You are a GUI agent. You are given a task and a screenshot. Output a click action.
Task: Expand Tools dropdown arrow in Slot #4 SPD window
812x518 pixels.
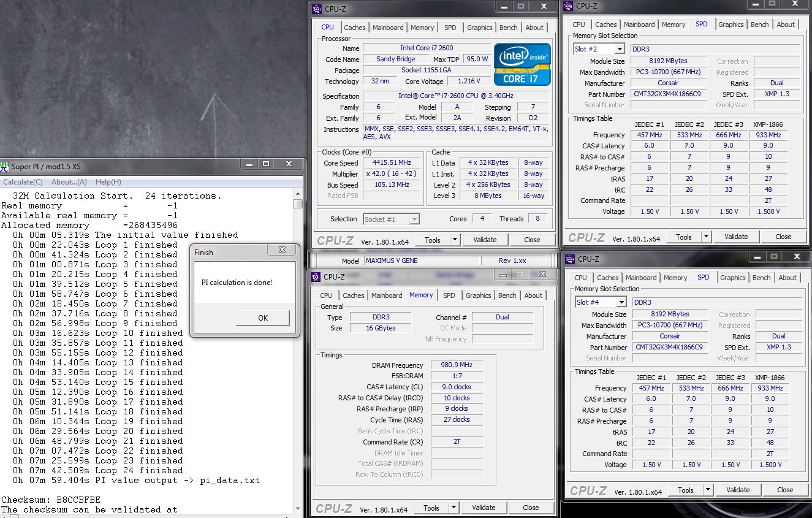708,490
